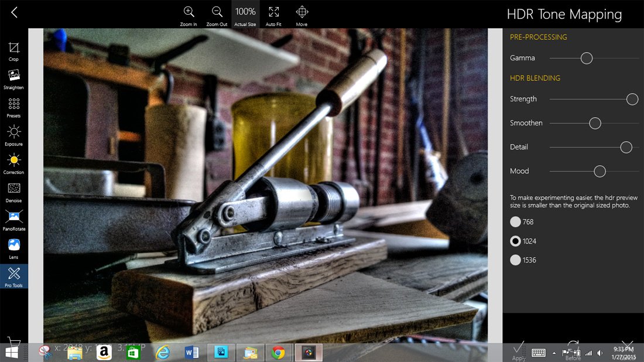Activate the Move tool
The height and width of the screenshot is (362, 644).
point(302,16)
